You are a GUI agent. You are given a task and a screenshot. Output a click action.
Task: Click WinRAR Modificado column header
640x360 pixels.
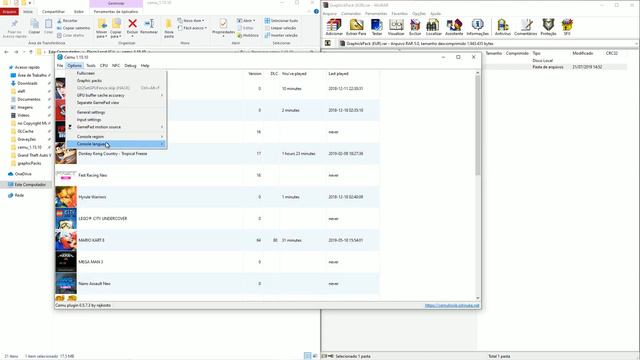tap(582, 53)
